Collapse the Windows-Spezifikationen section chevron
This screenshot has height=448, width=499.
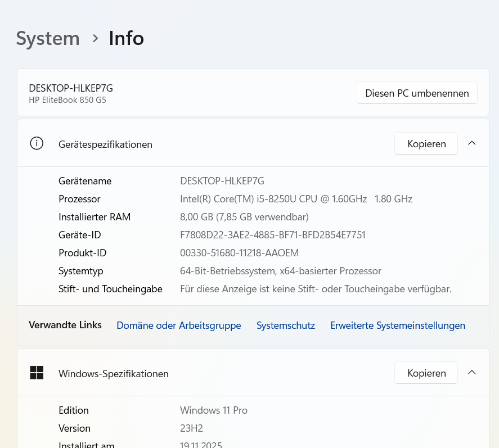tap(472, 373)
